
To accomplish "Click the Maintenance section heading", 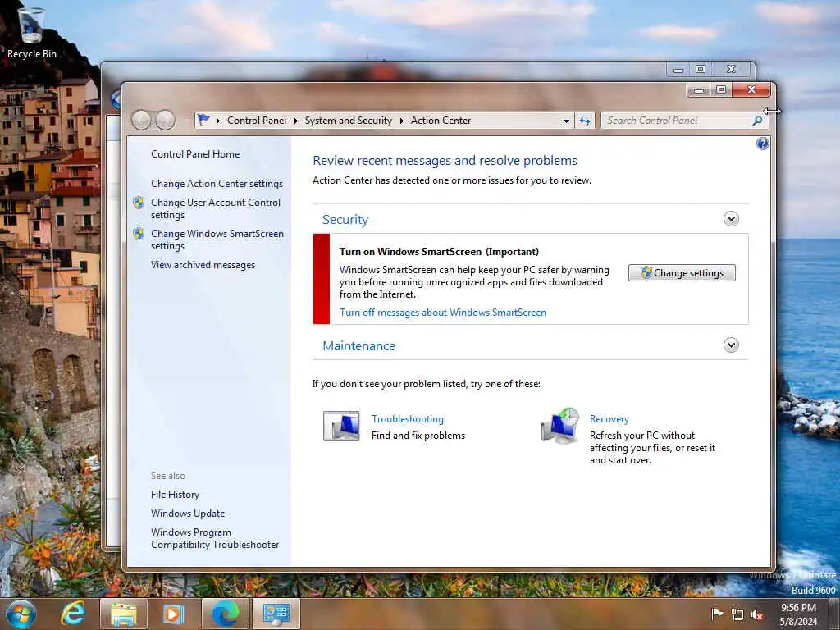I will (358, 346).
